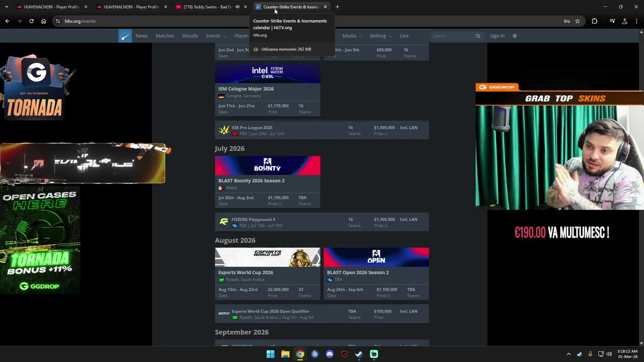Show hidden system tray icons
644x362 pixels.
point(569,354)
